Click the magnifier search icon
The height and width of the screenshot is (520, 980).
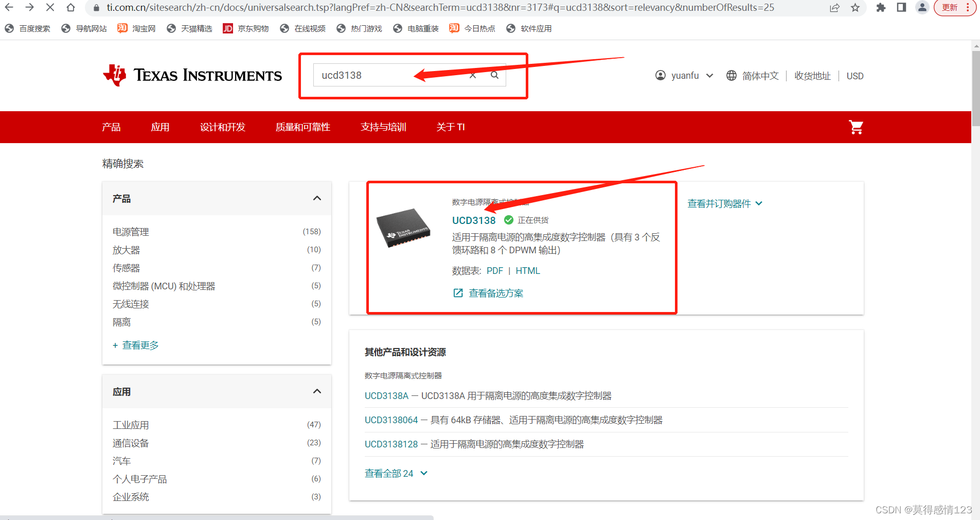pyautogui.click(x=494, y=75)
